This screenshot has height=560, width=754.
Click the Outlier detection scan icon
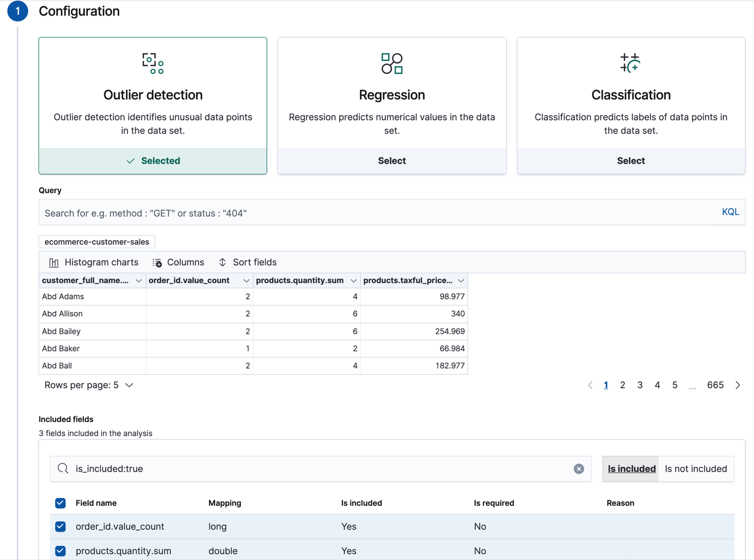[152, 63]
